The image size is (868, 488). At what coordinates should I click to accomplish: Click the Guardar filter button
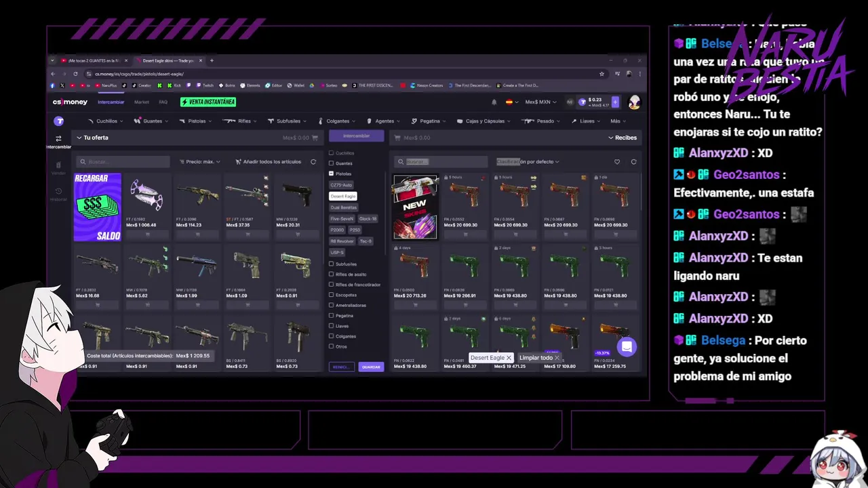(x=371, y=367)
